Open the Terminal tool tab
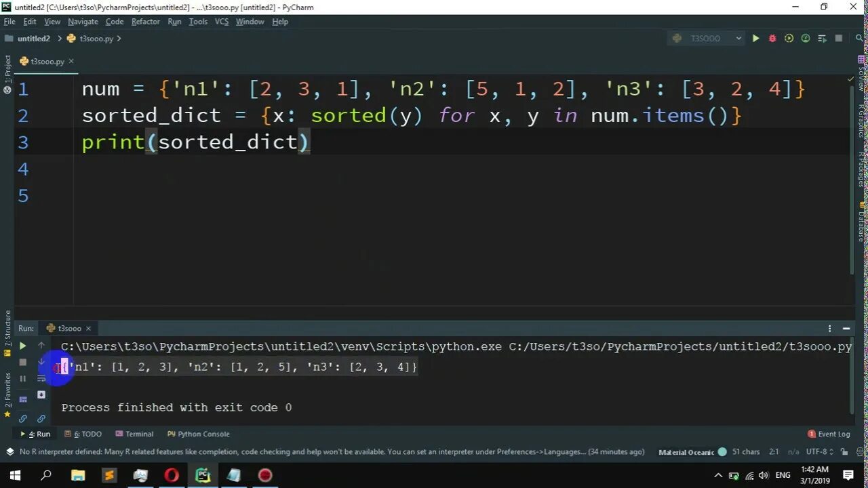868x488 pixels. [134, 434]
